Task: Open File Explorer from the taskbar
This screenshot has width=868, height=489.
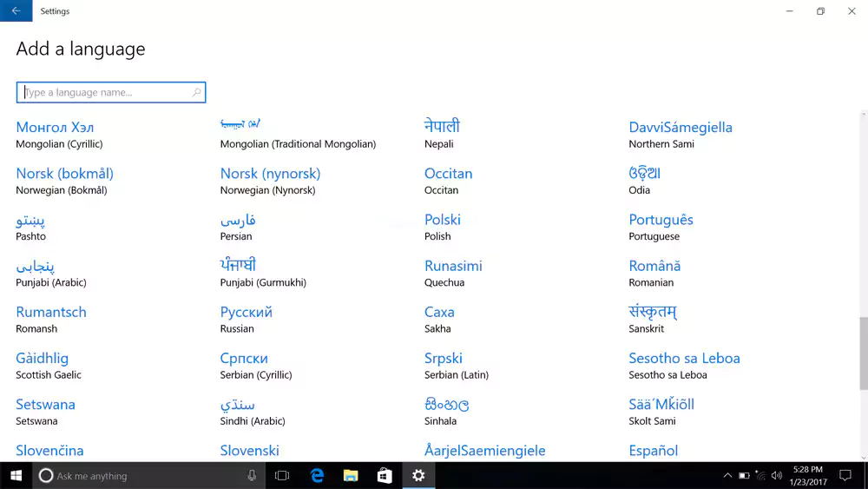Action: pyautogui.click(x=351, y=475)
